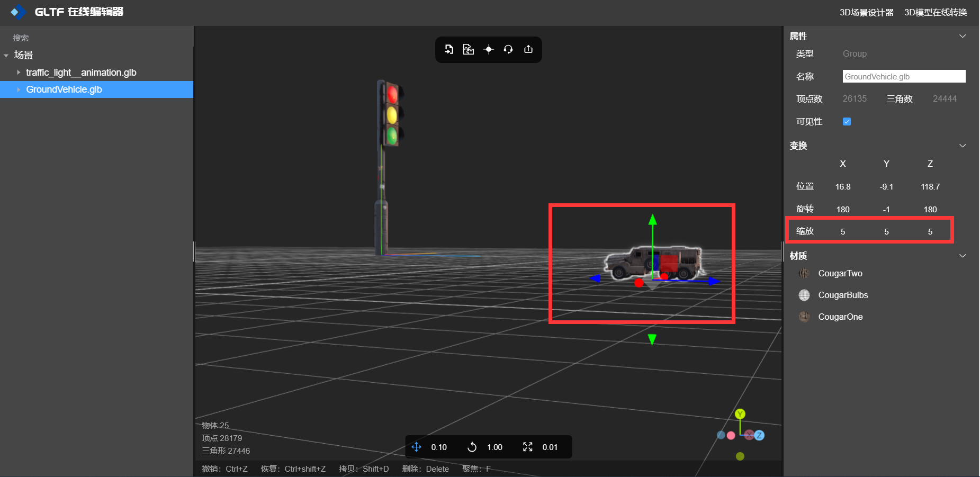This screenshot has height=477, width=980.
Task: Click the export share icon in the toolbar
Action: (528, 49)
